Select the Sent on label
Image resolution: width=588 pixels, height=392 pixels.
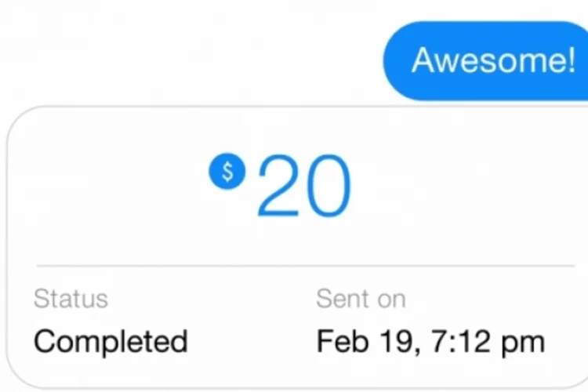(x=361, y=299)
